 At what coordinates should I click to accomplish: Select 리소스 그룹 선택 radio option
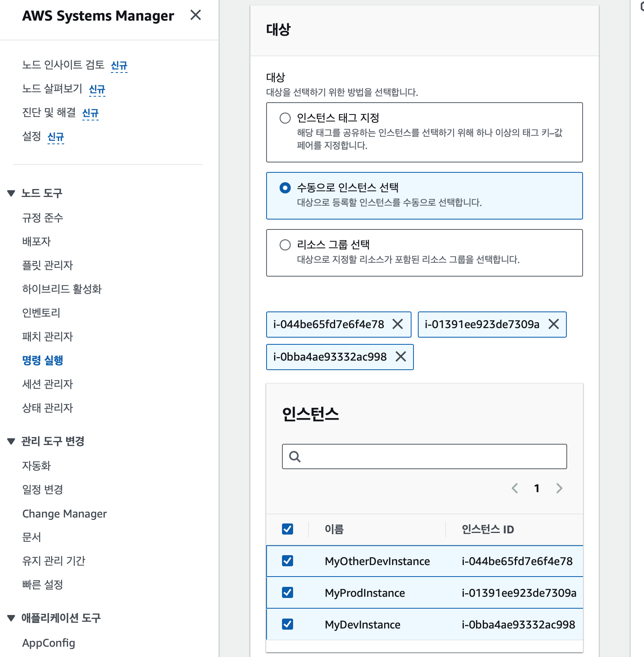click(285, 245)
